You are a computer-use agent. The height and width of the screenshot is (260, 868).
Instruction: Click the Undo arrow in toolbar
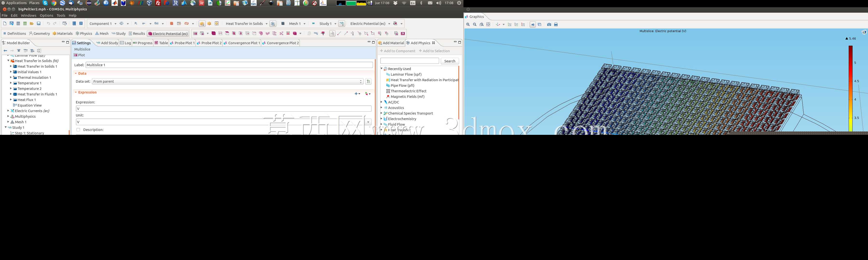click(48, 24)
